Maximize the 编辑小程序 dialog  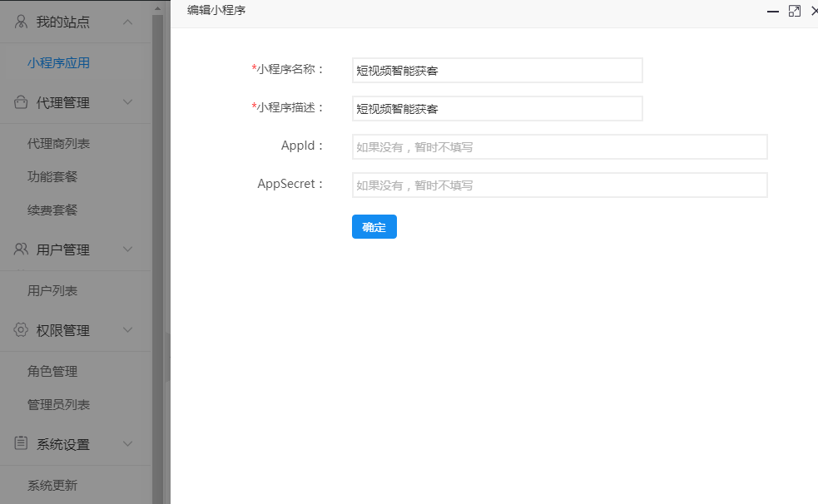pos(794,11)
